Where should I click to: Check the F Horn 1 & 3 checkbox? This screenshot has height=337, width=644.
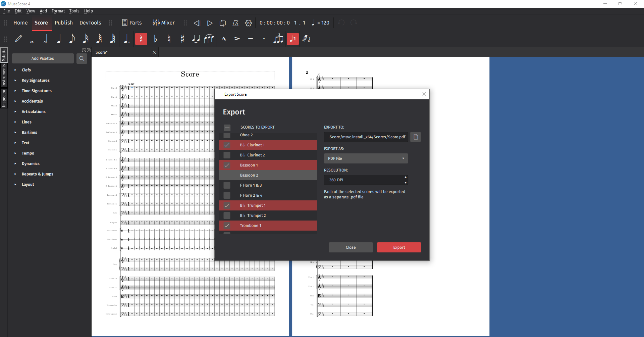click(227, 185)
